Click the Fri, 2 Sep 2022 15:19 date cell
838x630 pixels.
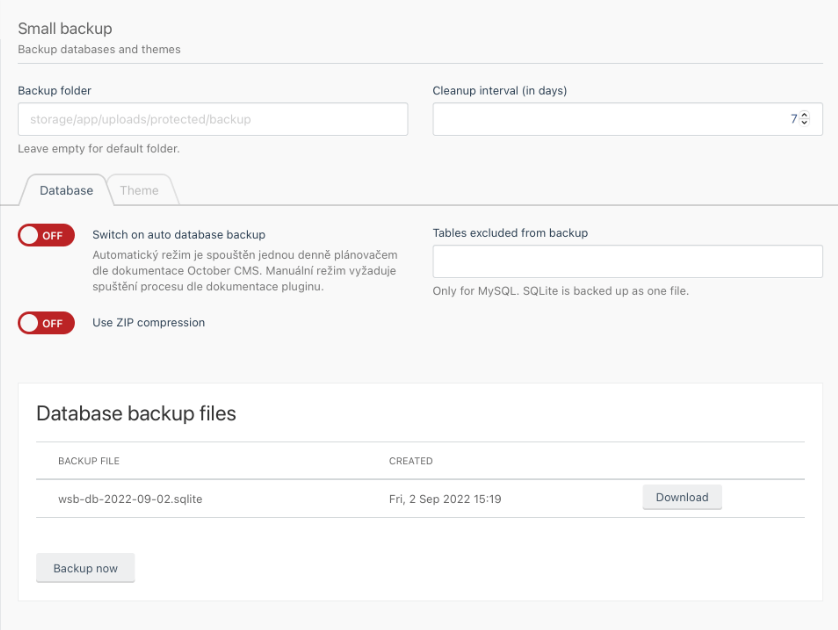tap(445, 499)
